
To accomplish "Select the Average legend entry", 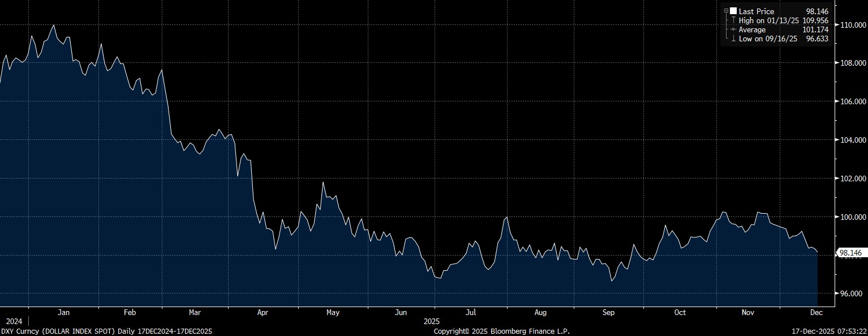I will coord(752,29).
